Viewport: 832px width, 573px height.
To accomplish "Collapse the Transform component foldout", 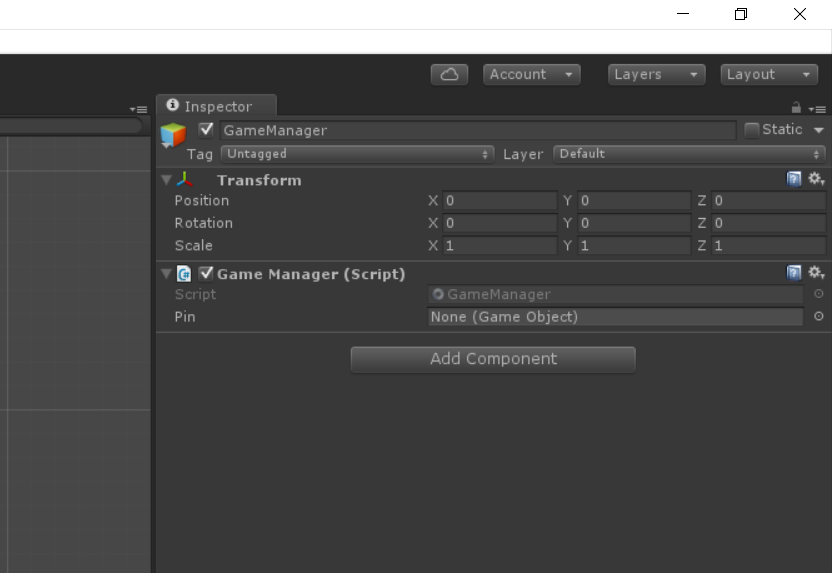I will 166,180.
